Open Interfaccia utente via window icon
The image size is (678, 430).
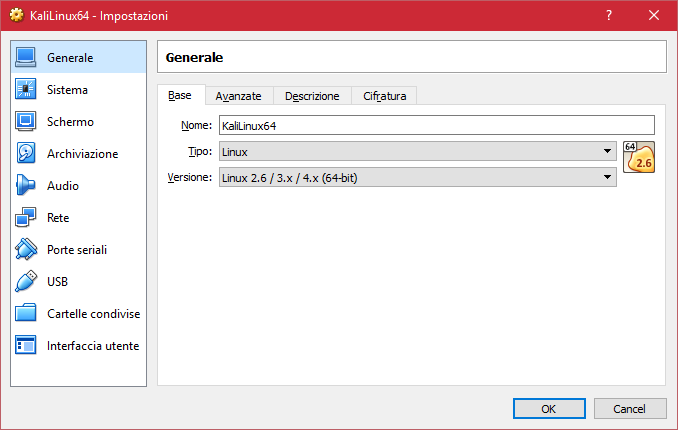26,345
